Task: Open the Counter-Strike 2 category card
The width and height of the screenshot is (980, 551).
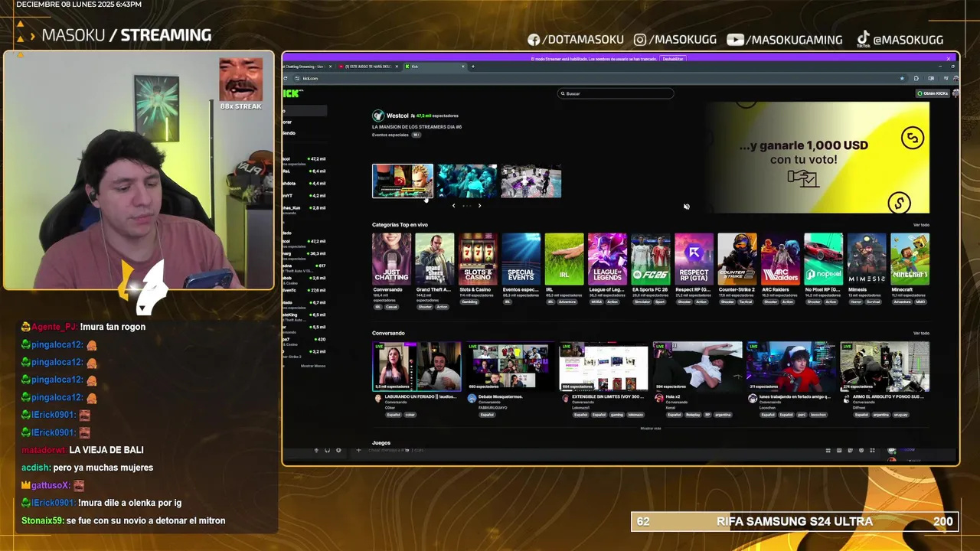Action: coord(737,259)
